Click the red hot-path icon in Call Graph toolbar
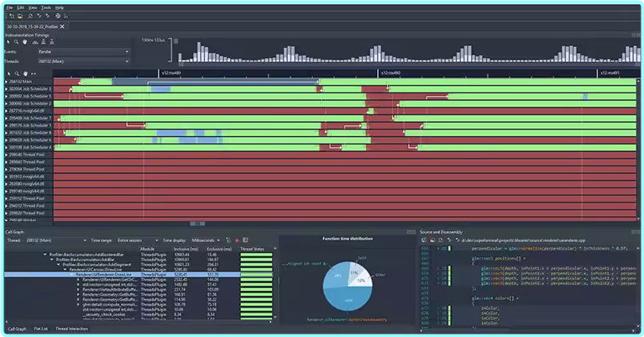 point(238,240)
